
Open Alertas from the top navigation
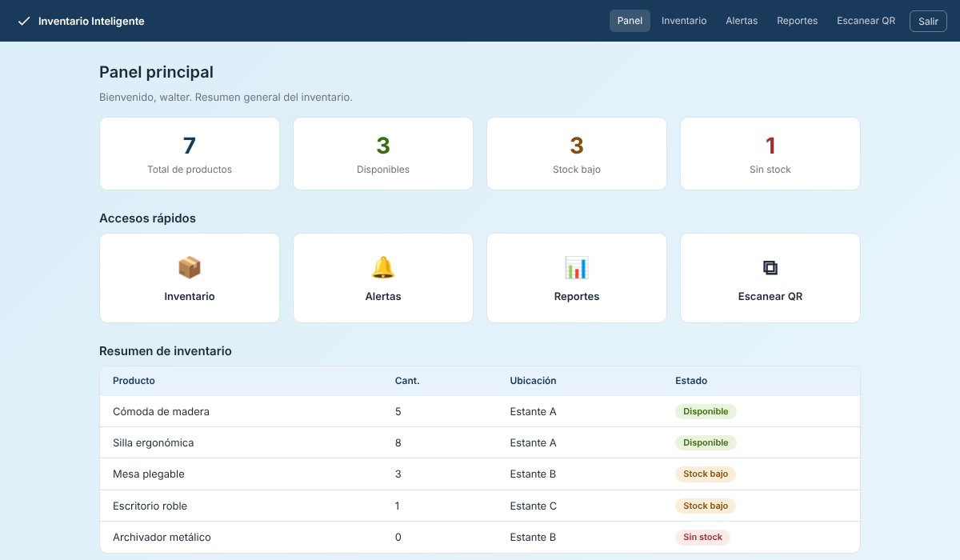(742, 21)
